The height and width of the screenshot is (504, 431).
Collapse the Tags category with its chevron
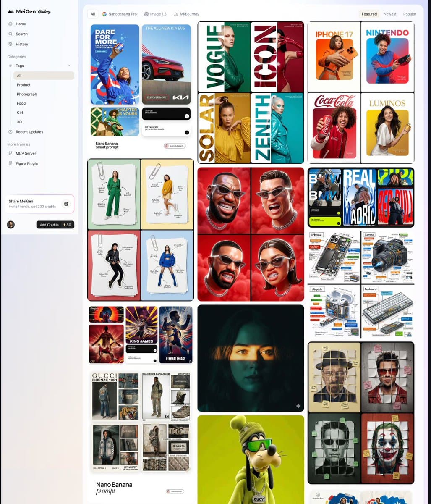[69, 66]
